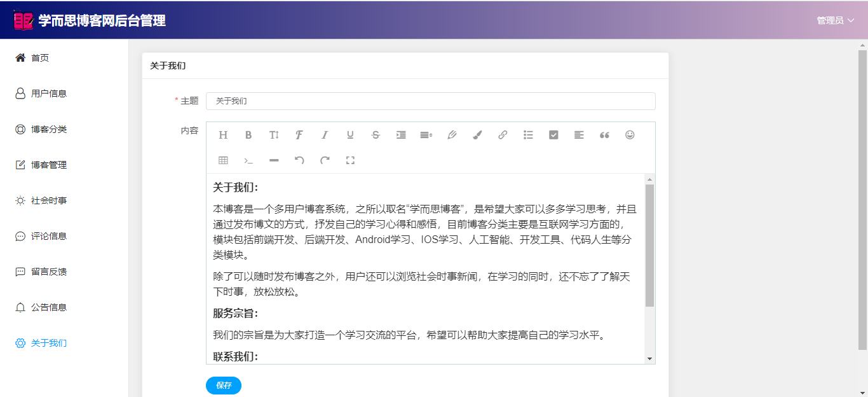Open the line height tool
Image resolution: width=868 pixels, height=397 pixels.
pyautogui.click(x=426, y=135)
